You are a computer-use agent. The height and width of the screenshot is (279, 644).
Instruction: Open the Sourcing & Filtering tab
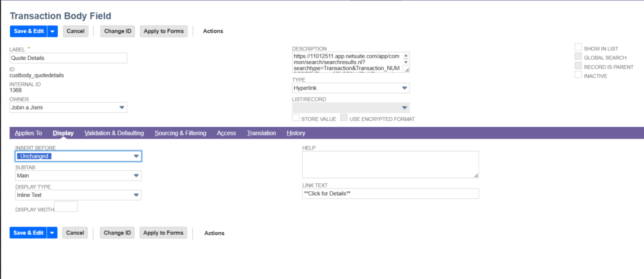click(x=180, y=133)
